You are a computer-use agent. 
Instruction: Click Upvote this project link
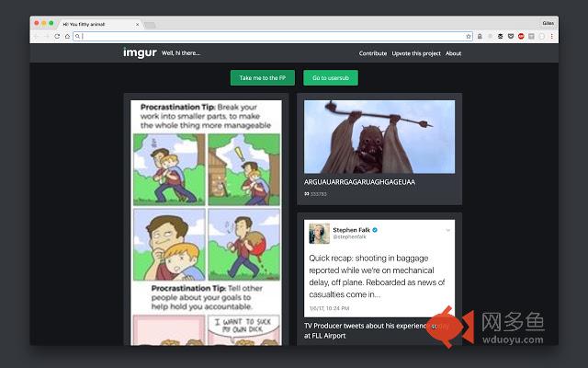[x=416, y=53]
